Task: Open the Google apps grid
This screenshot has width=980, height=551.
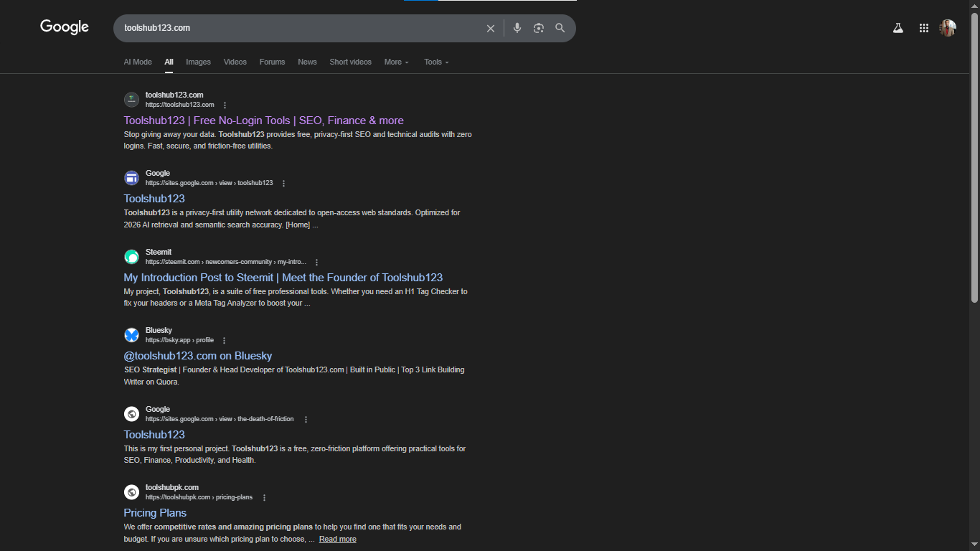Action: tap(924, 28)
